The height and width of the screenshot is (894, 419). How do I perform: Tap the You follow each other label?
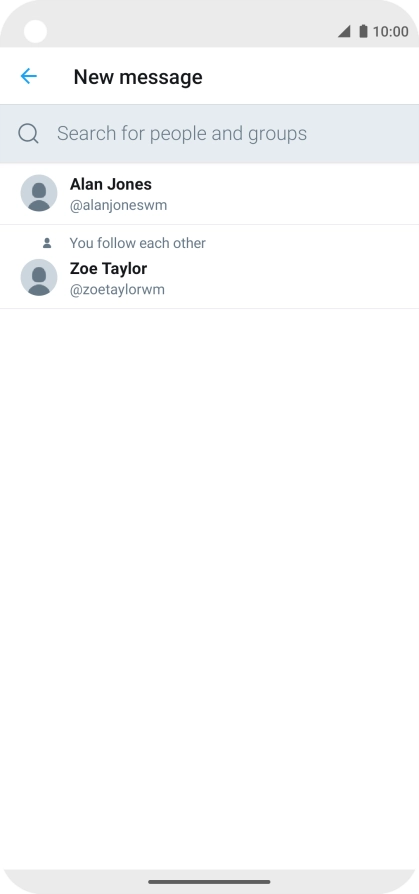coord(137,243)
